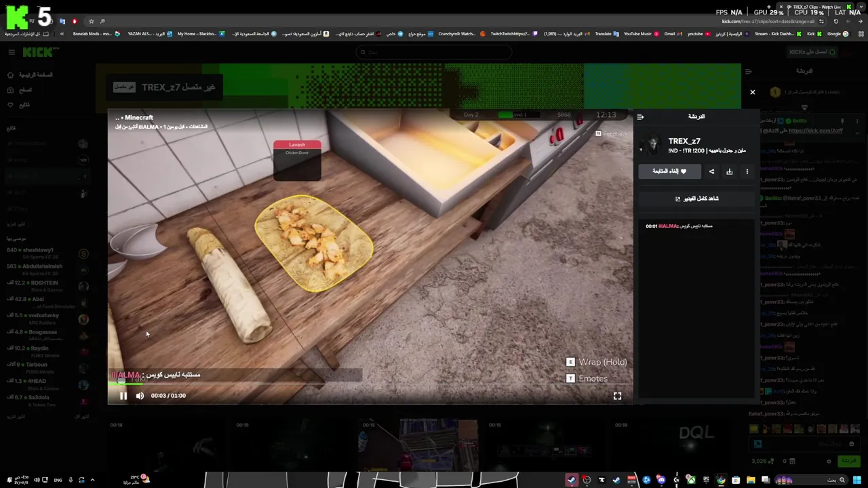Open Microsoft Store from the taskbar
The width and height of the screenshot is (868, 488).
(736, 481)
